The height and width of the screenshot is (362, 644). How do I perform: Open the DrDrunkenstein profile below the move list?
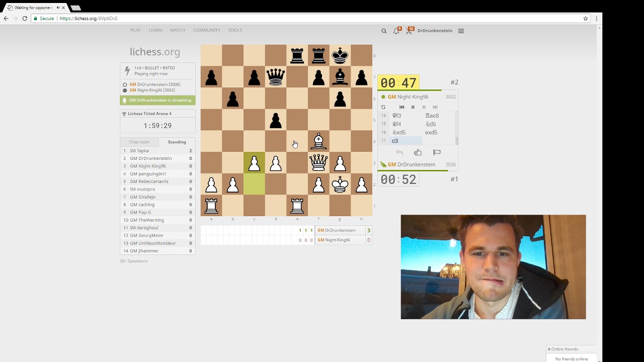pyautogui.click(x=412, y=164)
